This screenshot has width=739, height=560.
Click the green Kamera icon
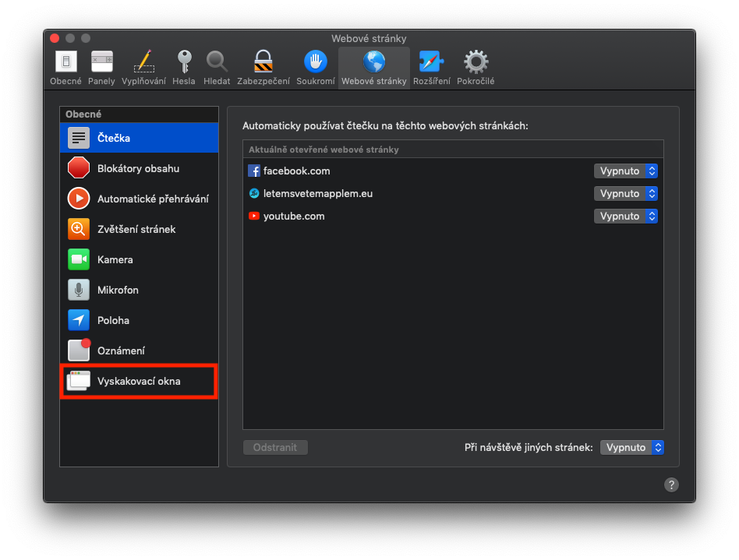pyautogui.click(x=79, y=259)
